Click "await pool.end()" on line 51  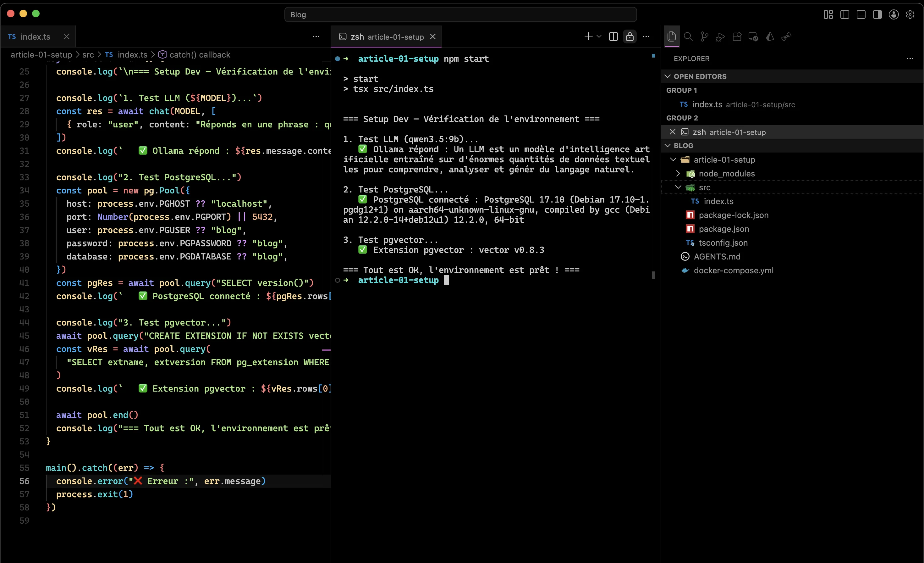click(97, 415)
